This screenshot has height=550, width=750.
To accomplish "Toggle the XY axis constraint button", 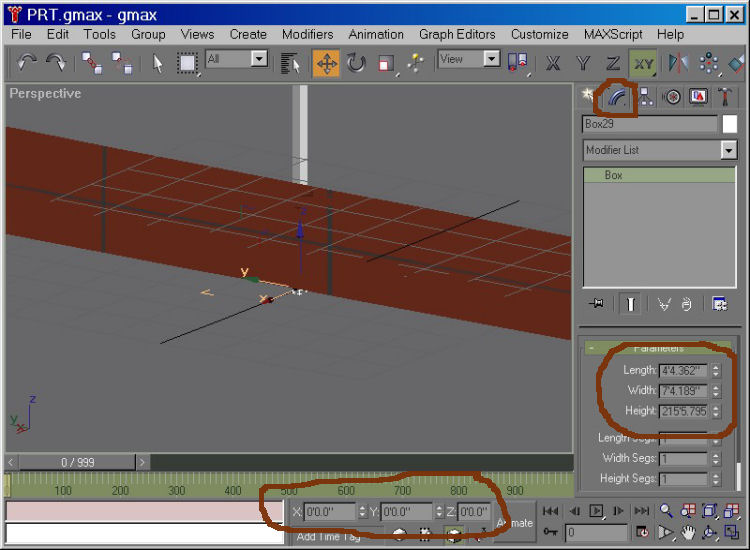I will [643, 63].
